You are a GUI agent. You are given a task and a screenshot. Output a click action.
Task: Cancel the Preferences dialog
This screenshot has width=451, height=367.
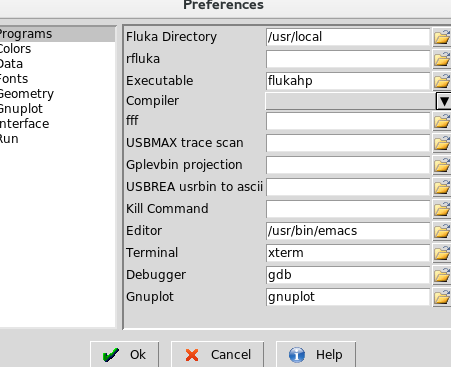pyautogui.click(x=217, y=354)
